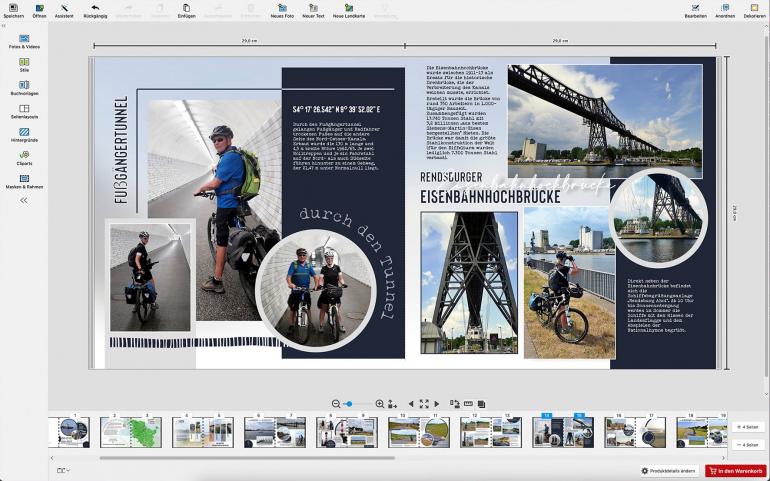Toggle fullscreen view of the spread
This screenshot has height=481, width=770.
click(424, 404)
